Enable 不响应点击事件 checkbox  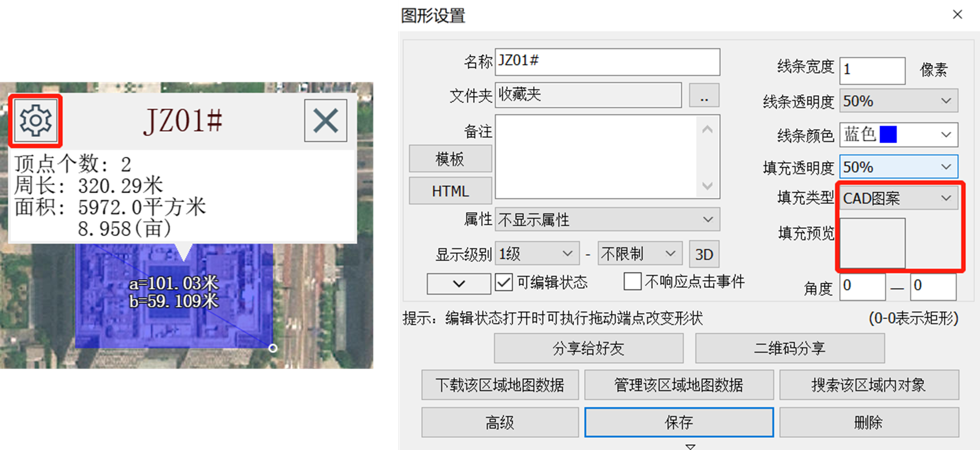(632, 282)
